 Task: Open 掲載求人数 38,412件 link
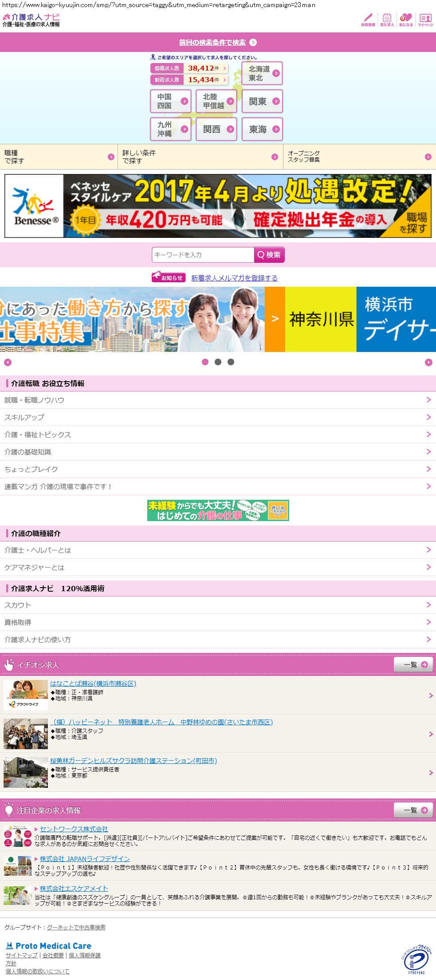[189, 68]
